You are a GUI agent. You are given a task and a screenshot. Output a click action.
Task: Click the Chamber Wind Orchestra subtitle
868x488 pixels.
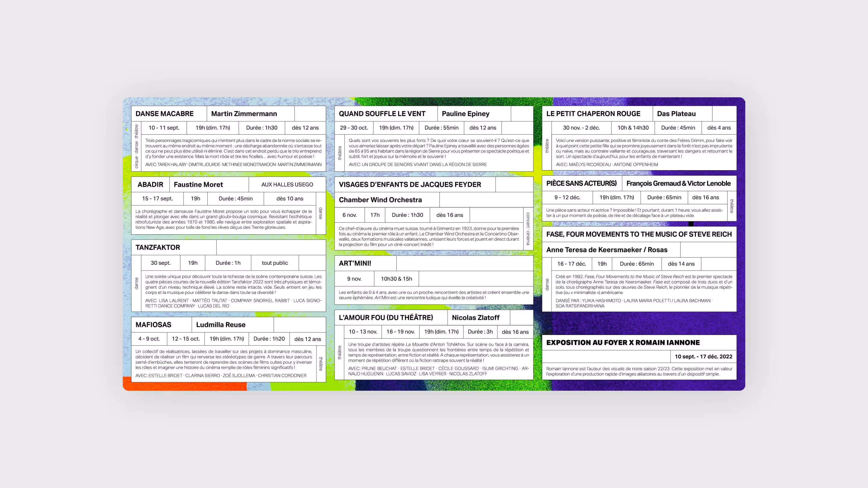coord(380,200)
